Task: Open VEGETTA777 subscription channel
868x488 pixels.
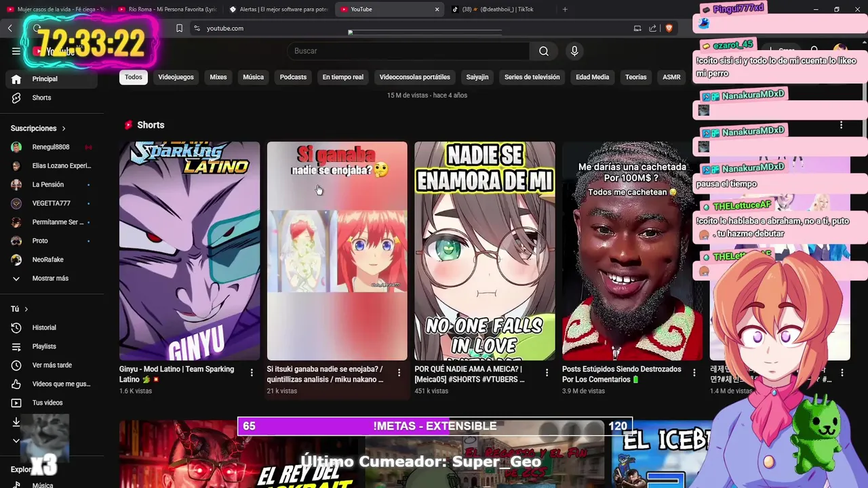Action: point(52,203)
